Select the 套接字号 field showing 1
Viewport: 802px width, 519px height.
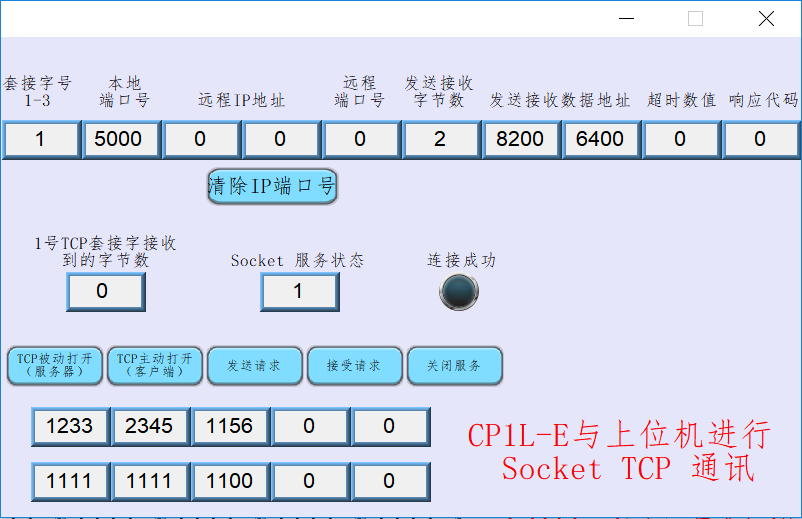40,139
